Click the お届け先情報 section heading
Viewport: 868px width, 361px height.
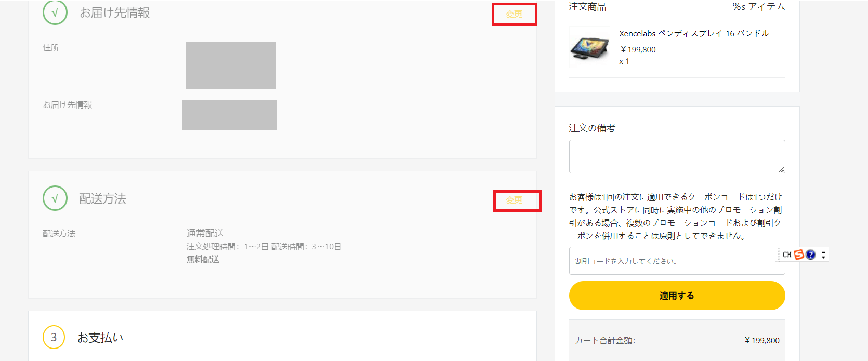point(115,13)
